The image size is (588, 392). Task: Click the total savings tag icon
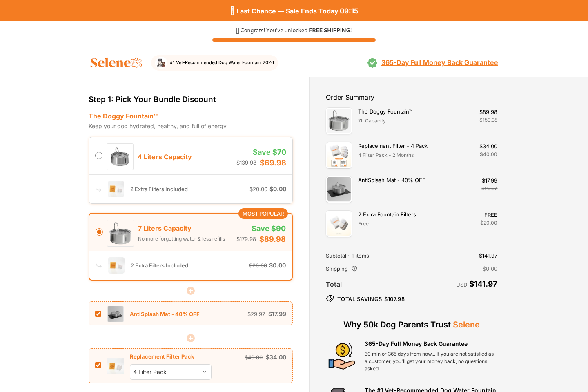tap(330, 298)
